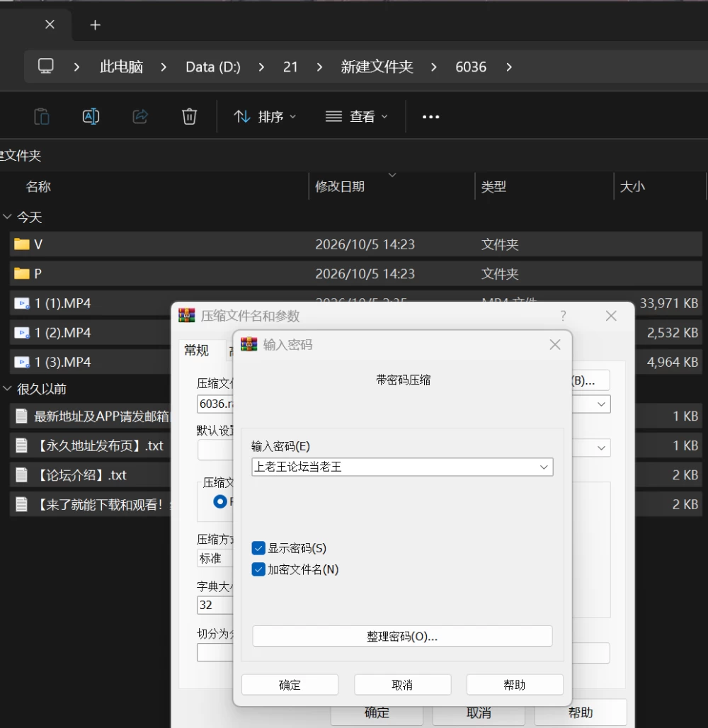Switch to the 常规 tab
This screenshot has width=708, height=728.
pos(196,350)
